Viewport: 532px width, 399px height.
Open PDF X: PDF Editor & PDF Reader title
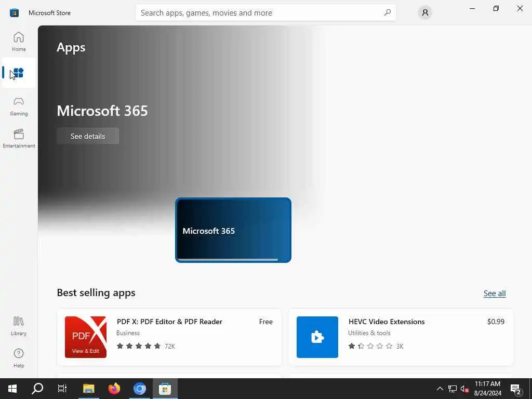[169, 322]
